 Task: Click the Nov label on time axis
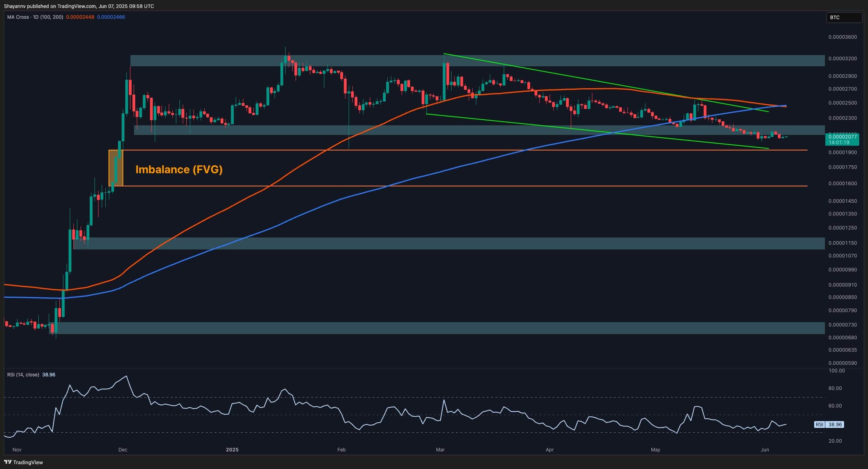point(17,450)
